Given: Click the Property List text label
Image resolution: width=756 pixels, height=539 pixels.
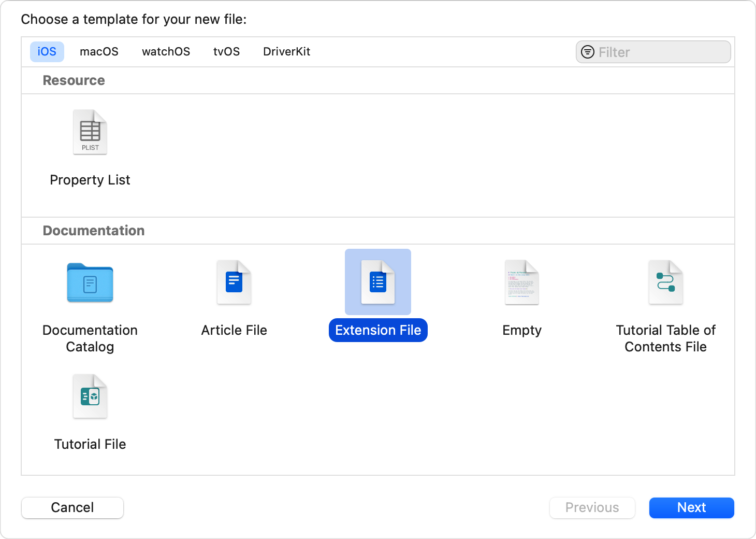Looking at the screenshot, I should 90,180.
